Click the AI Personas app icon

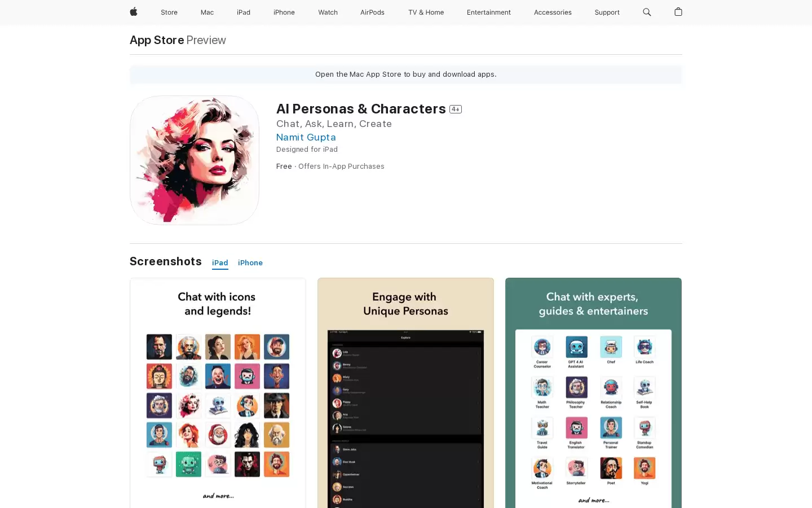[195, 160]
